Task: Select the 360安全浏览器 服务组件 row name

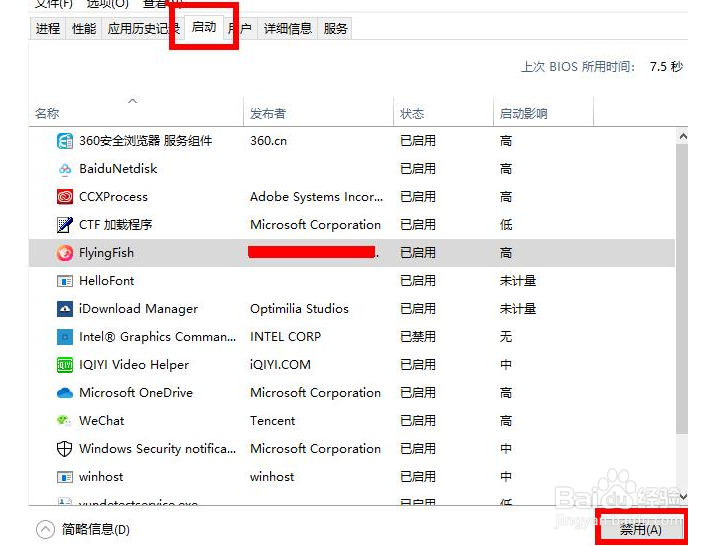Action: [x=145, y=141]
